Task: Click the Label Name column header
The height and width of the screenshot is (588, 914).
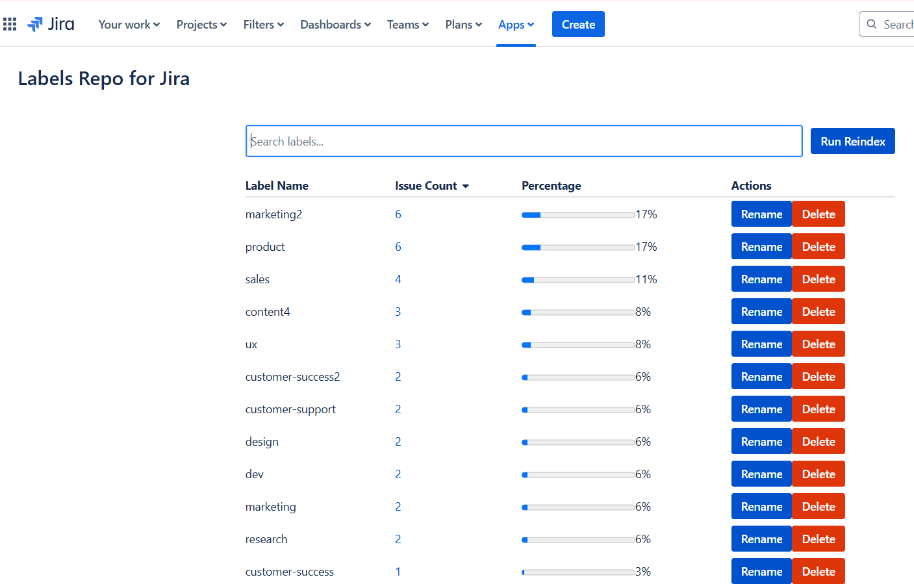Action: [277, 186]
